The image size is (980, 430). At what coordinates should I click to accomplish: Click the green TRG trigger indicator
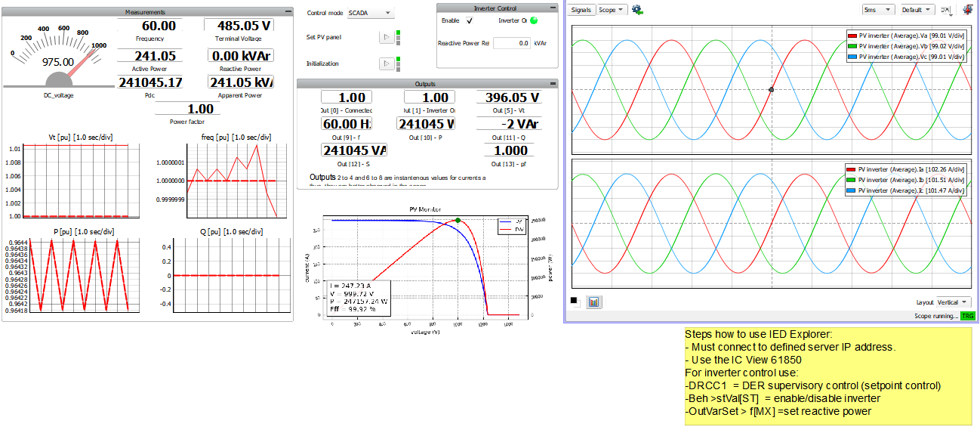[x=967, y=316]
